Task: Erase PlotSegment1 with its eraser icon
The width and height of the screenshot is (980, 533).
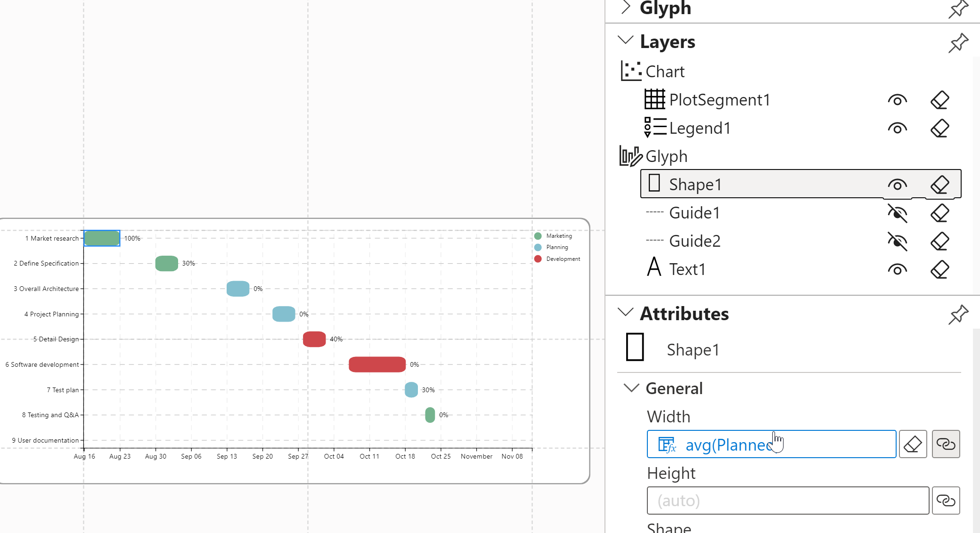Action: (939, 100)
